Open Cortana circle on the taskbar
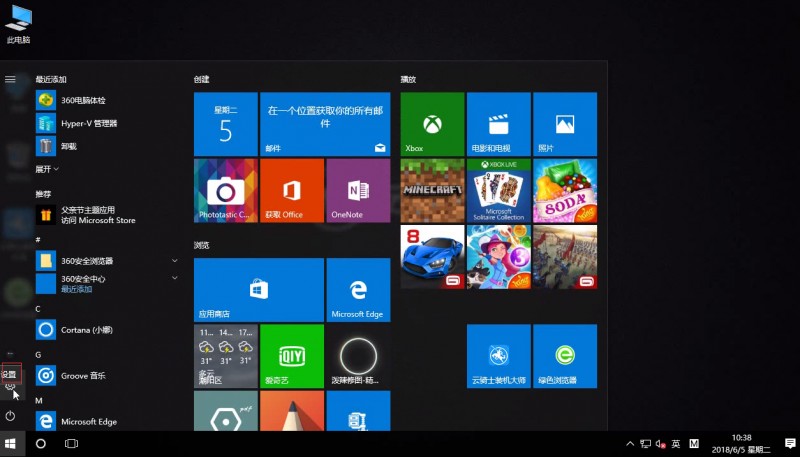Image resolution: width=800 pixels, height=457 pixels. click(41, 444)
